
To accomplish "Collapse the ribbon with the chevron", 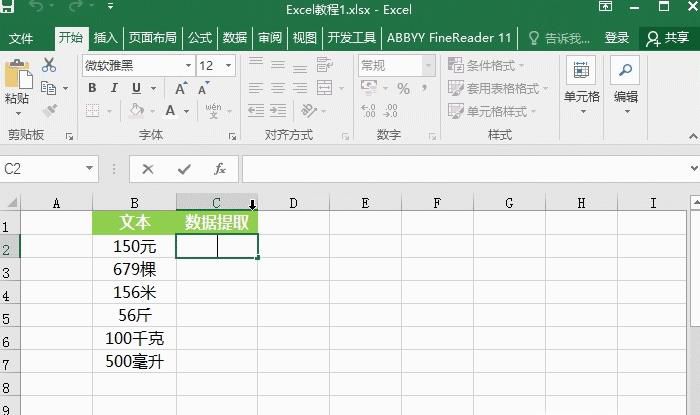I will click(693, 136).
